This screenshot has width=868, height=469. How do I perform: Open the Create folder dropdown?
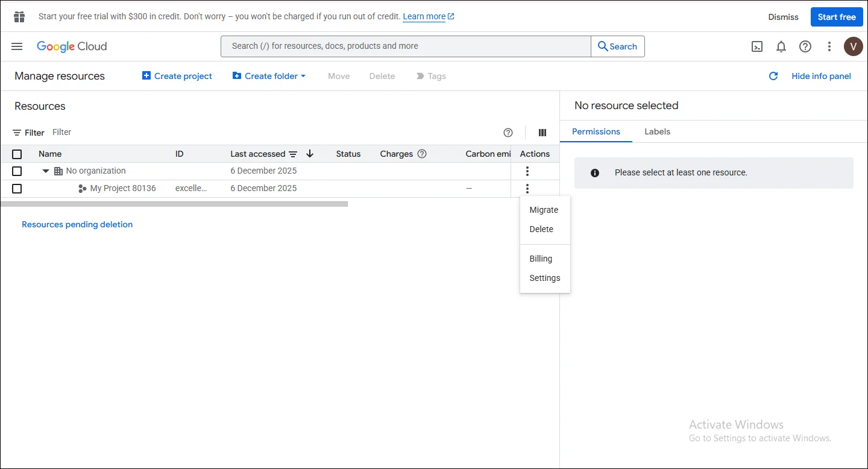pos(269,76)
